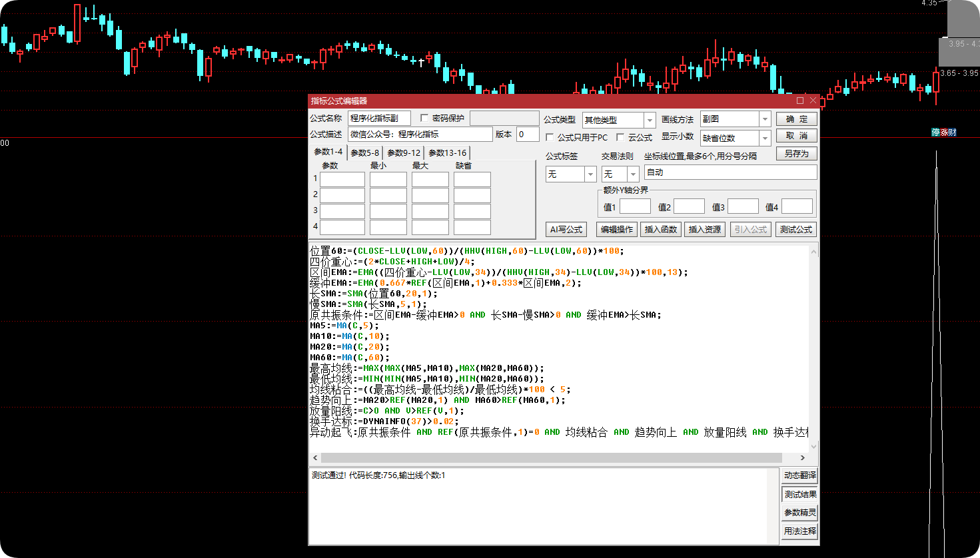The height and width of the screenshot is (558, 980).
Task: Open the 交易法则 dropdown
Action: coord(634,174)
